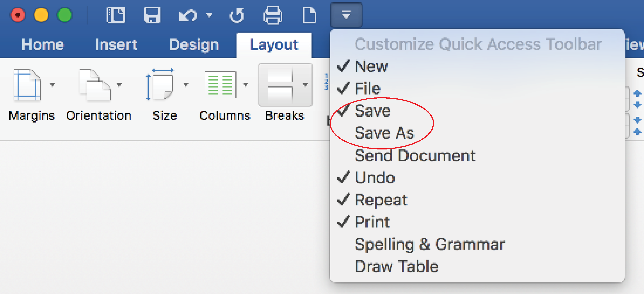Click the Print printer icon
The width and height of the screenshot is (644, 294).
(x=273, y=15)
